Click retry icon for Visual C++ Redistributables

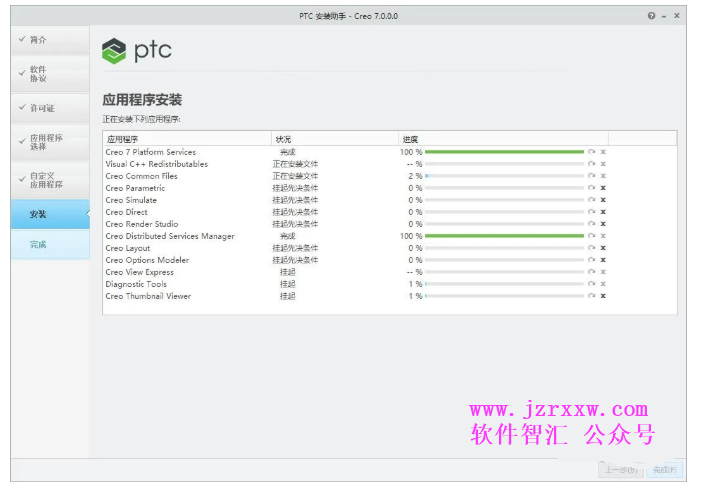click(592, 164)
